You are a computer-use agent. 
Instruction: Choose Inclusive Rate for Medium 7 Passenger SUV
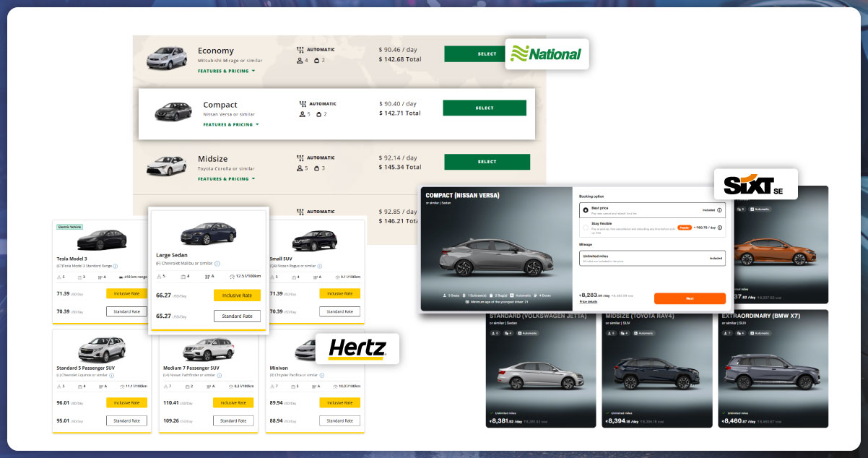[233, 402]
